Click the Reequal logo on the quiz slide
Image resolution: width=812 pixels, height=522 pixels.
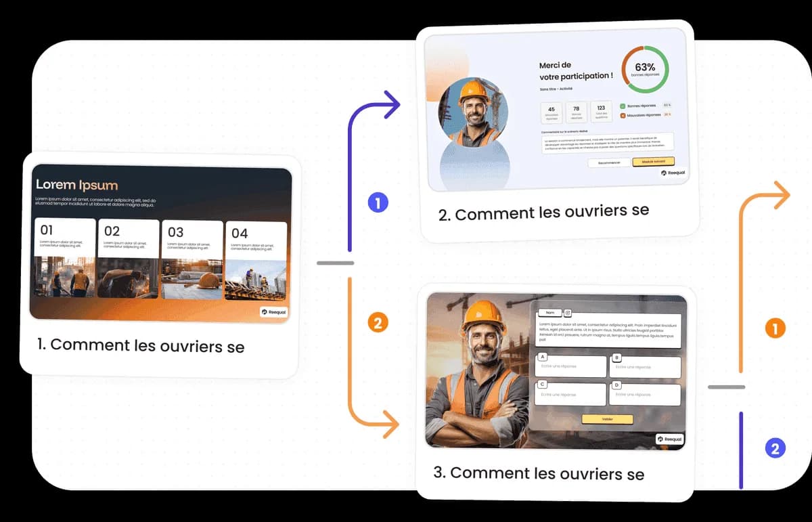click(x=669, y=439)
